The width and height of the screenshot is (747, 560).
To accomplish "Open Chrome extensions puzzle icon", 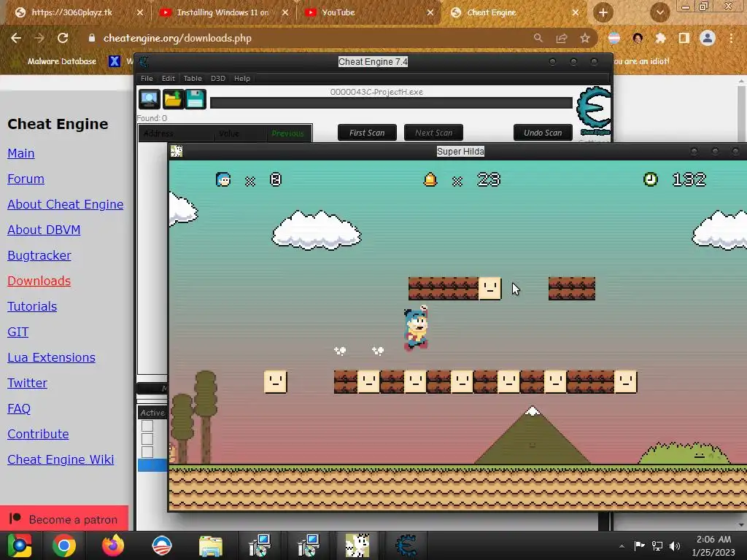I will click(x=660, y=38).
